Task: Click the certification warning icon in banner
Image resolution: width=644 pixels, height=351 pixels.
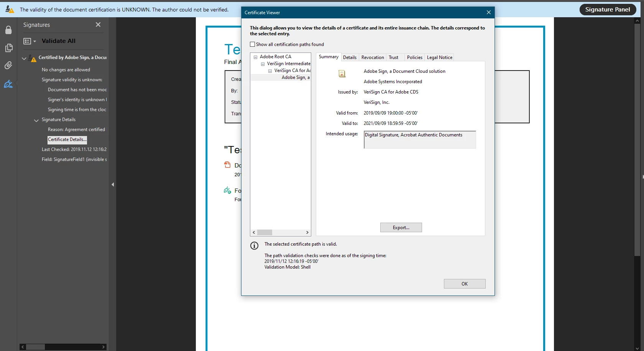Action: click(10, 9)
